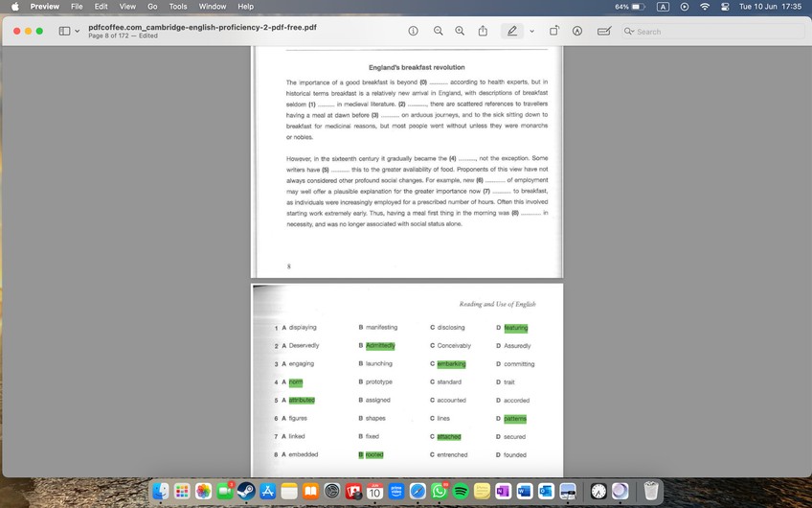The image size is (812, 508).
Task: Open highlight color dropdown arrow
Action: [x=531, y=31]
